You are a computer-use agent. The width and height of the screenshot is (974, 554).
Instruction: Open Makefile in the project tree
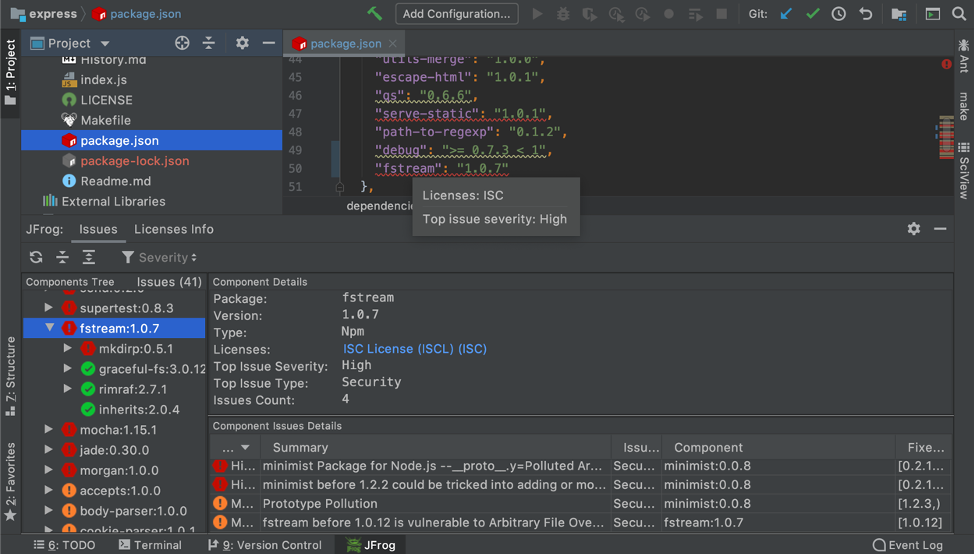[105, 120]
